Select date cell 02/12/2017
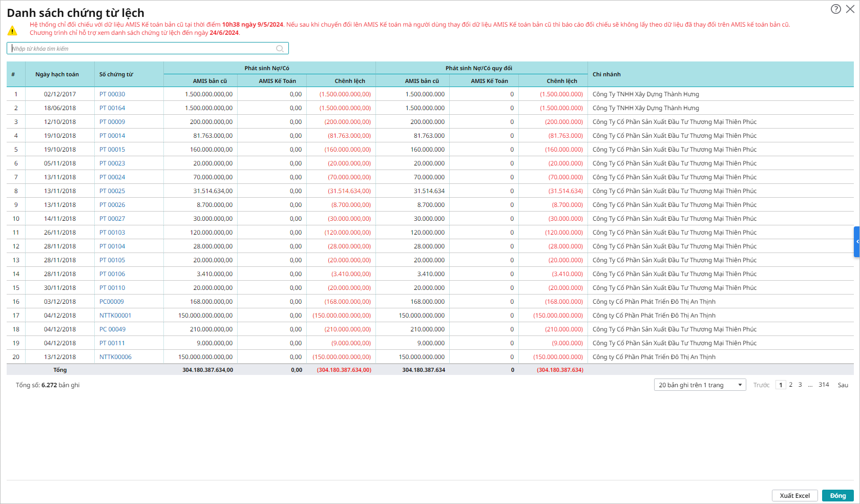 60,94
